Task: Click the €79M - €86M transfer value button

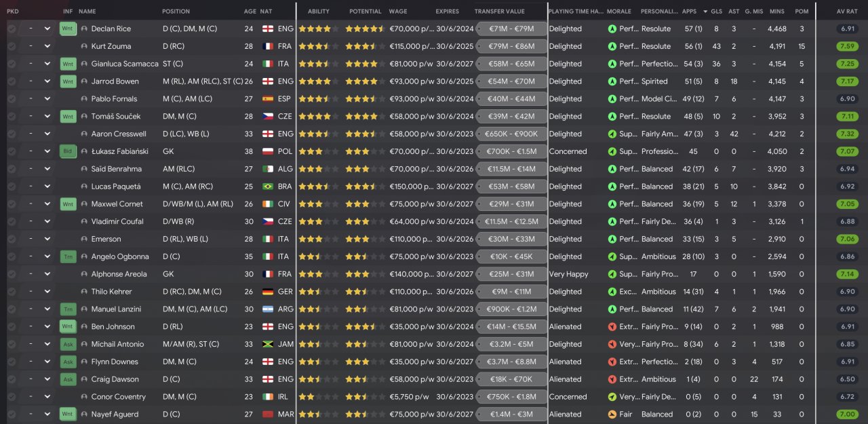Action: 511,46
